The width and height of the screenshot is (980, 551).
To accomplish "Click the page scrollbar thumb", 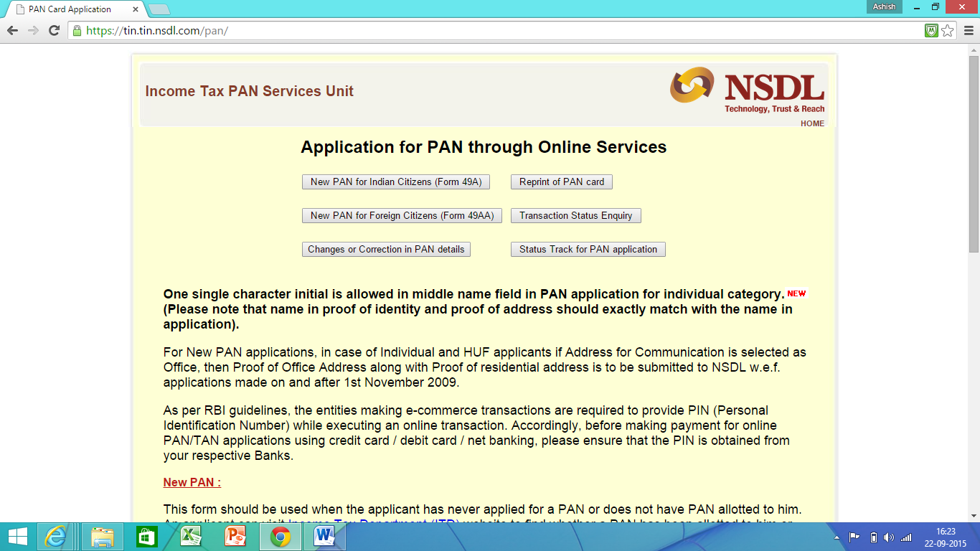I will click(x=974, y=154).
